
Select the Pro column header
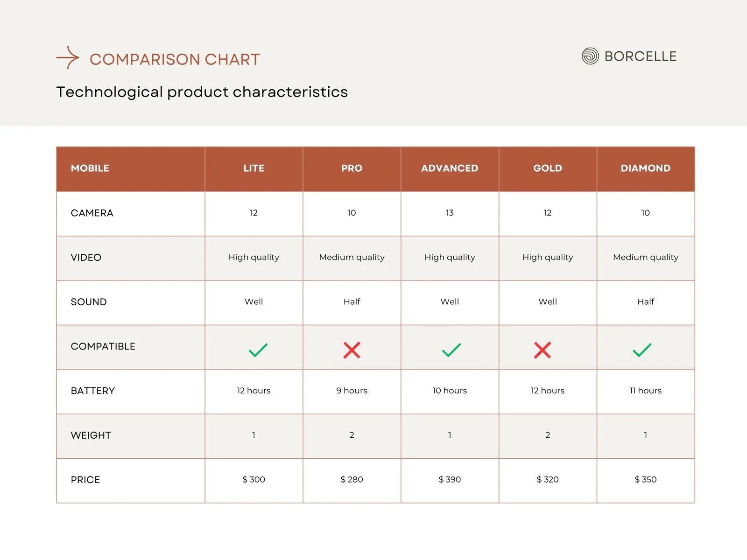352,168
